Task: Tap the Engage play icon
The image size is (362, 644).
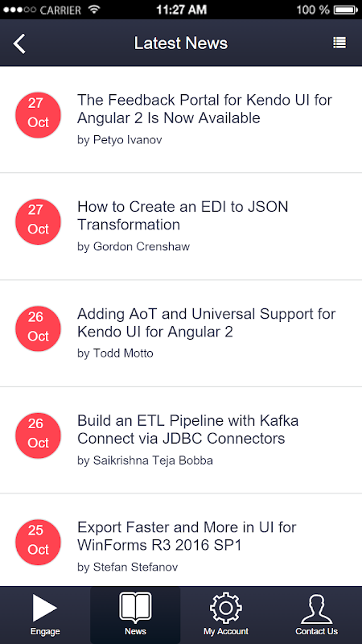Action: (45, 609)
